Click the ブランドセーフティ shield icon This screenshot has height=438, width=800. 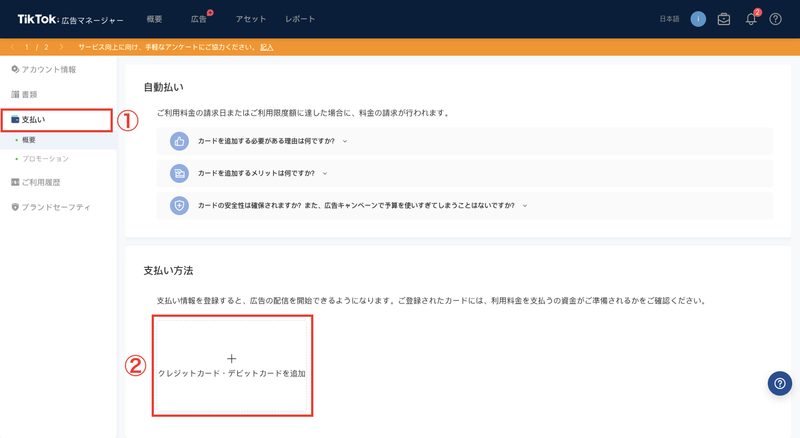coord(15,207)
